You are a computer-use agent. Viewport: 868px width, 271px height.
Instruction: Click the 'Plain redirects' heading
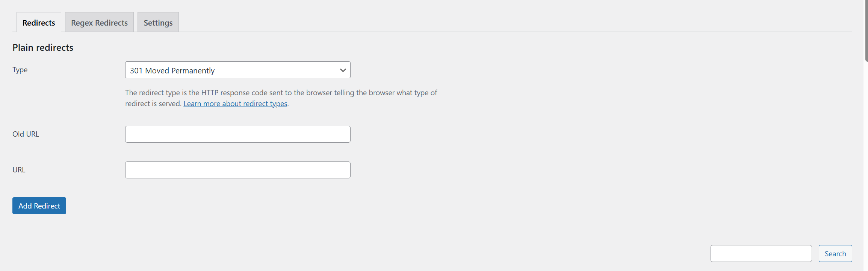click(x=43, y=47)
